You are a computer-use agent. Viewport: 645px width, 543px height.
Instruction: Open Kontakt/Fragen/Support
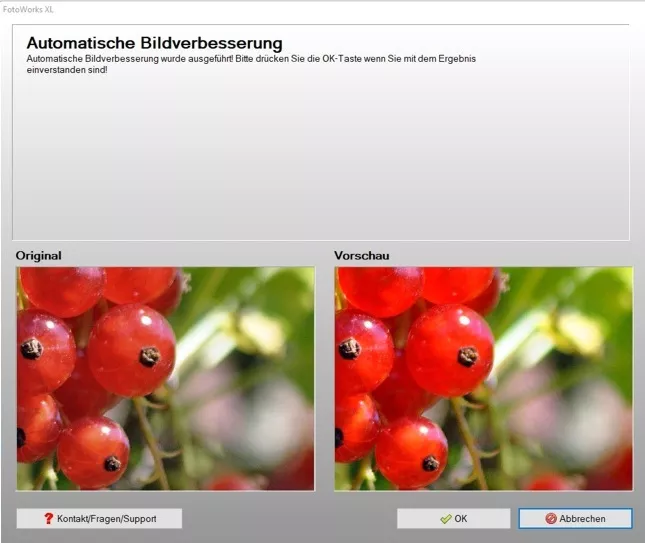tap(99, 519)
